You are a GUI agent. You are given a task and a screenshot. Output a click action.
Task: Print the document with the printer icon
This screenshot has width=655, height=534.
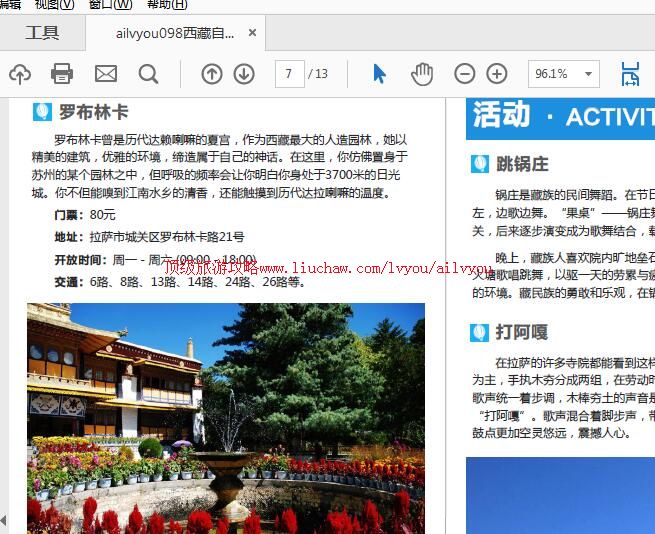(x=62, y=74)
